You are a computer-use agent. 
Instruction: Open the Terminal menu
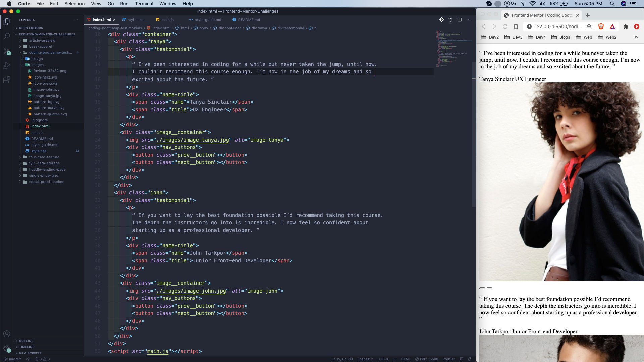[144, 4]
